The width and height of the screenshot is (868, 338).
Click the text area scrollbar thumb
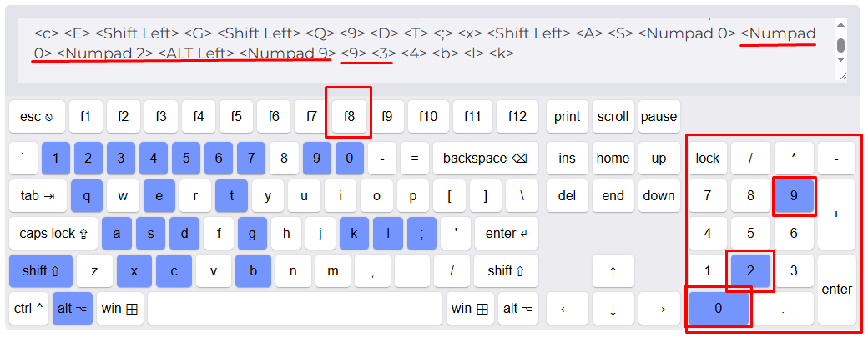pos(840,45)
